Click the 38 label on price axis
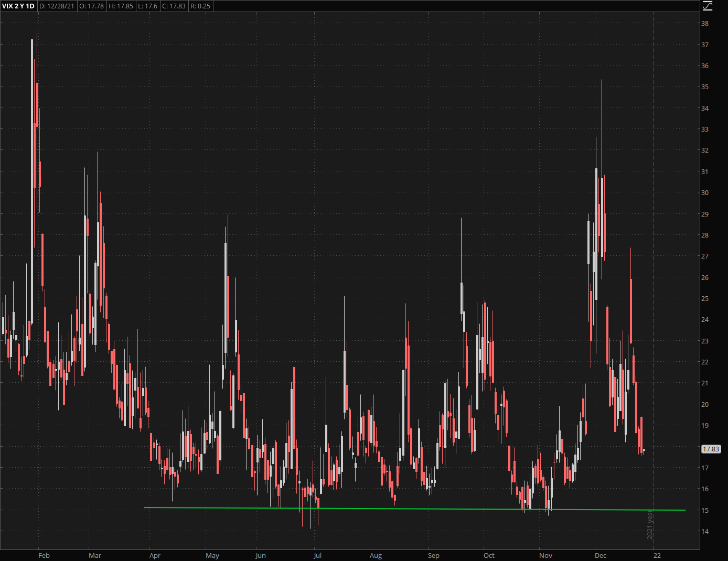728x561 pixels. [x=705, y=23]
